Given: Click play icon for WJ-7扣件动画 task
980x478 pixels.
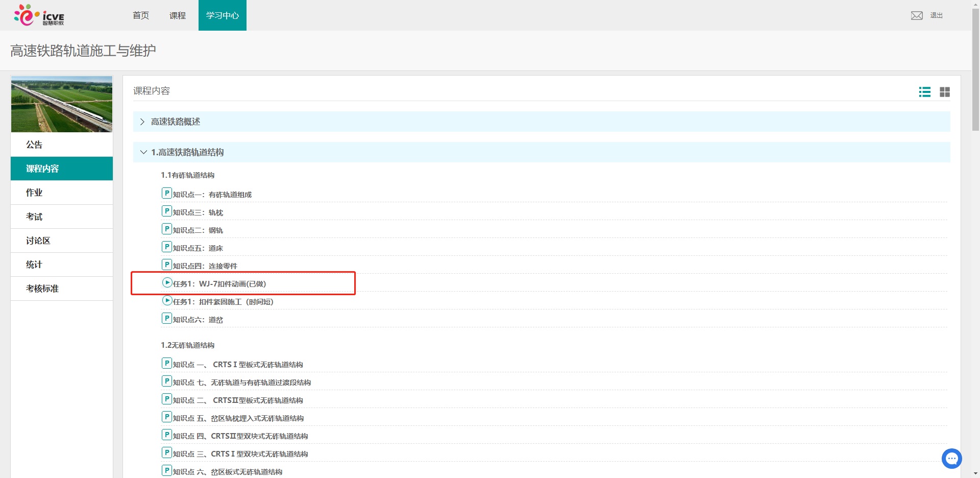Looking at the screenshot, I should coord(167,282).
